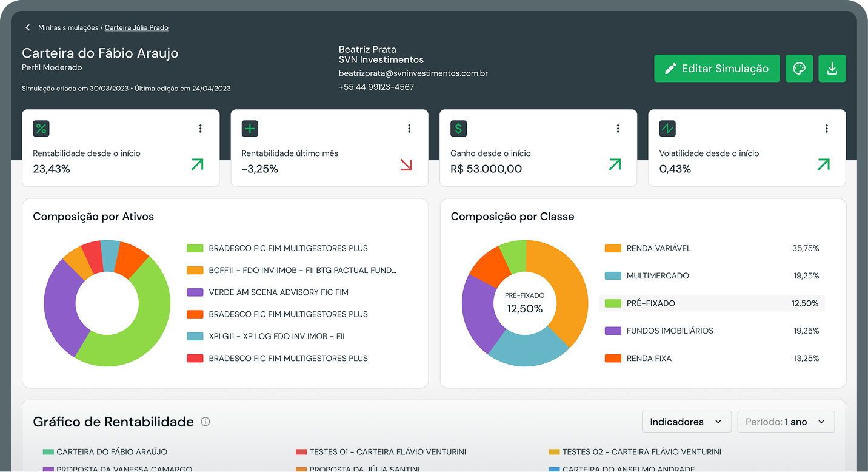Open options menu on Ganho desde o início card

click(618, 128)
